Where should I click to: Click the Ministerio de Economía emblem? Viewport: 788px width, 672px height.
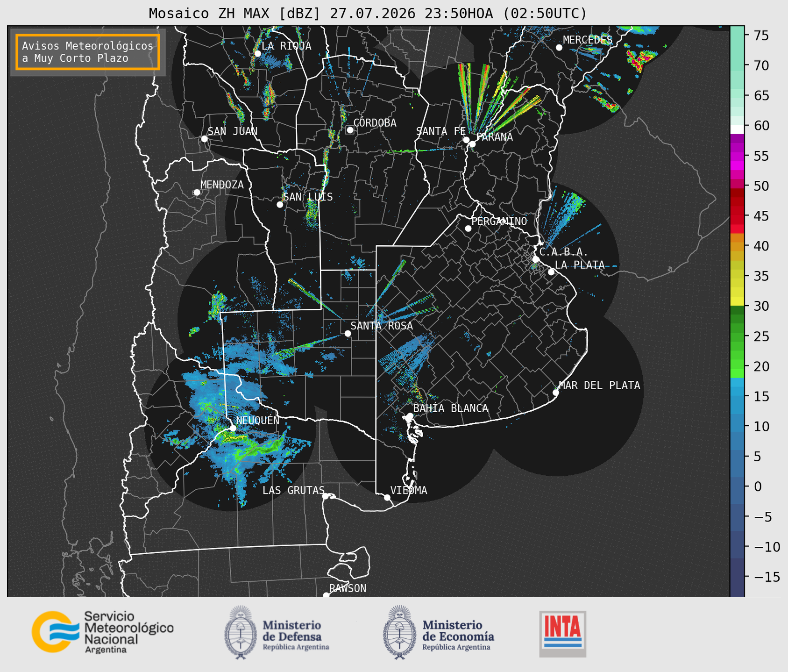pos(399,632)
